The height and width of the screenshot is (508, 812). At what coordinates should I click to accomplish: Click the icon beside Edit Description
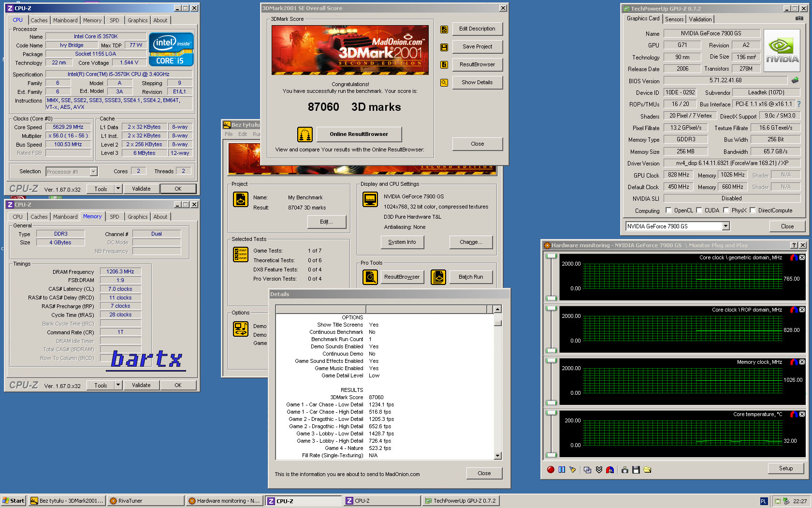444,29
